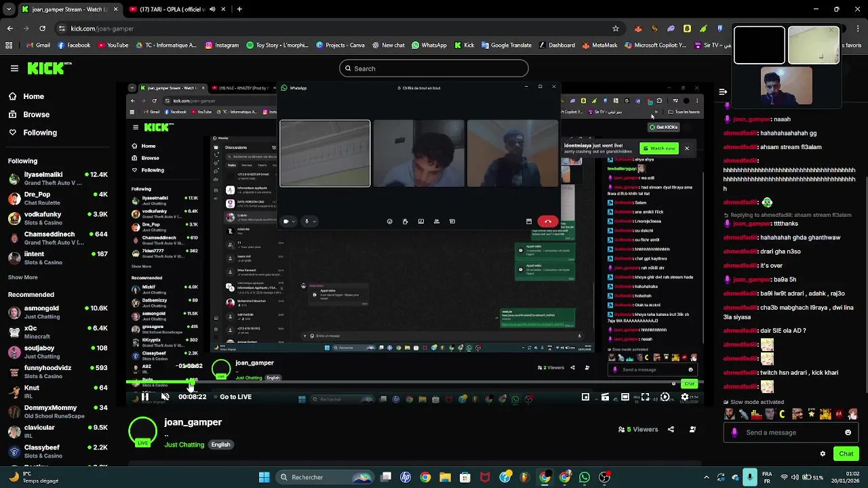The width and height of the screenshot is (868, 488).
Task: Click the HP app in the taskbar
Action: click(406, 477)
